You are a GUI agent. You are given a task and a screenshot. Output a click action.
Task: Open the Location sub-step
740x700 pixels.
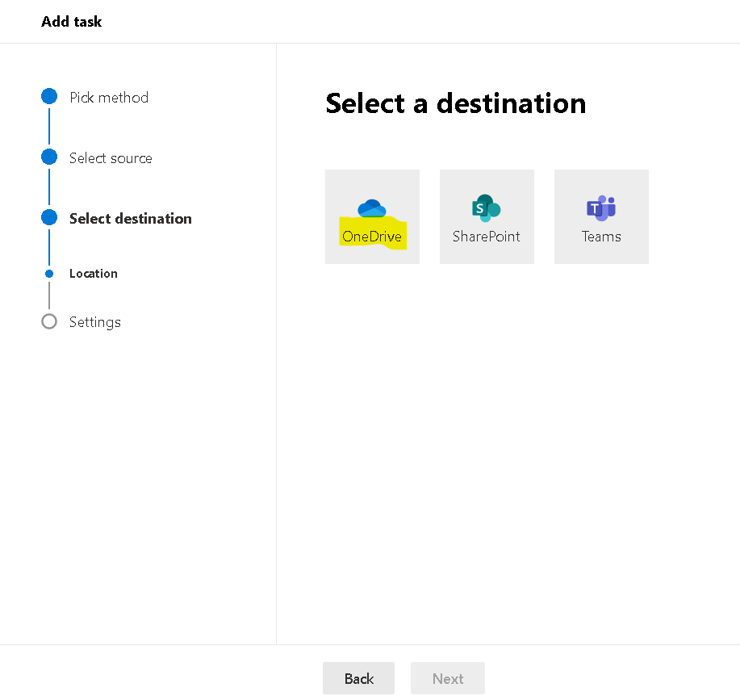[94, 273]
